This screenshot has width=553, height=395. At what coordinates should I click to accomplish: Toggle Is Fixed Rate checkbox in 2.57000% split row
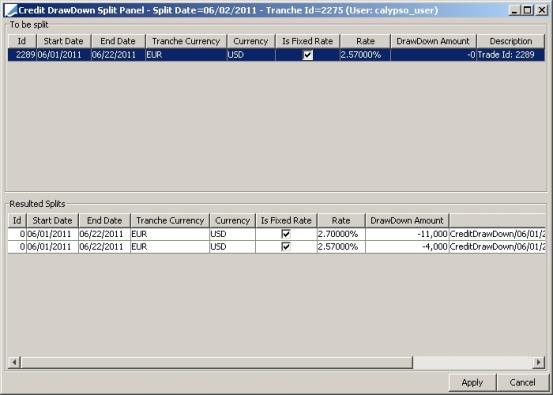[286, 247]
